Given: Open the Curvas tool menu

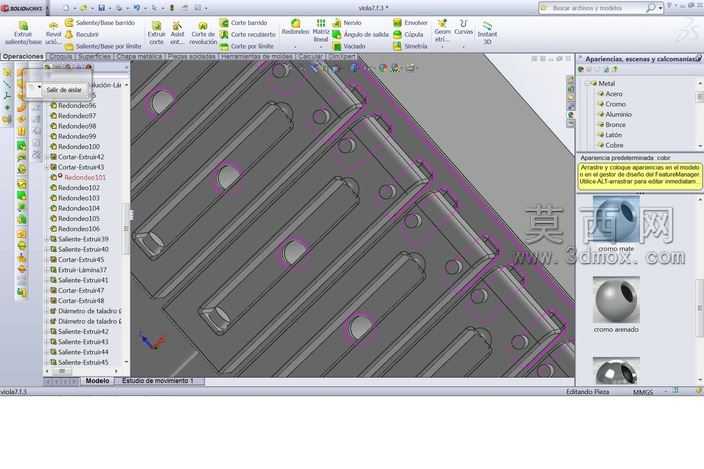Looking at the screenshot, I should click(463, 27).
